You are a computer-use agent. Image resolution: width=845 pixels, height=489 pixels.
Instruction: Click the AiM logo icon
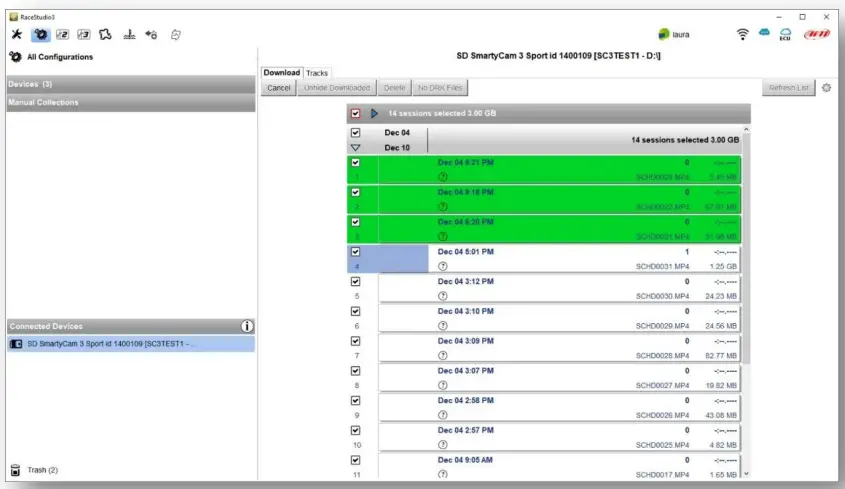pyautogui.click(x=817, y=35)
